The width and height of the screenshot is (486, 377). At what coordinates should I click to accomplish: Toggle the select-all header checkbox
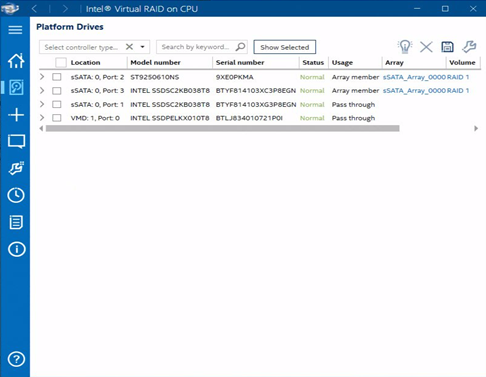pos(61,62)
